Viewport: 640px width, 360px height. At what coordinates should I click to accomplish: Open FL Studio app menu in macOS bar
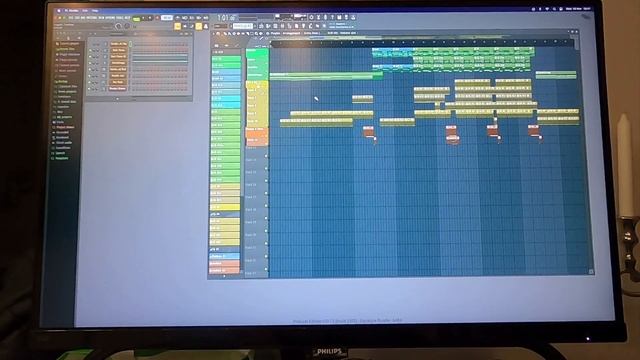point(71,11)
